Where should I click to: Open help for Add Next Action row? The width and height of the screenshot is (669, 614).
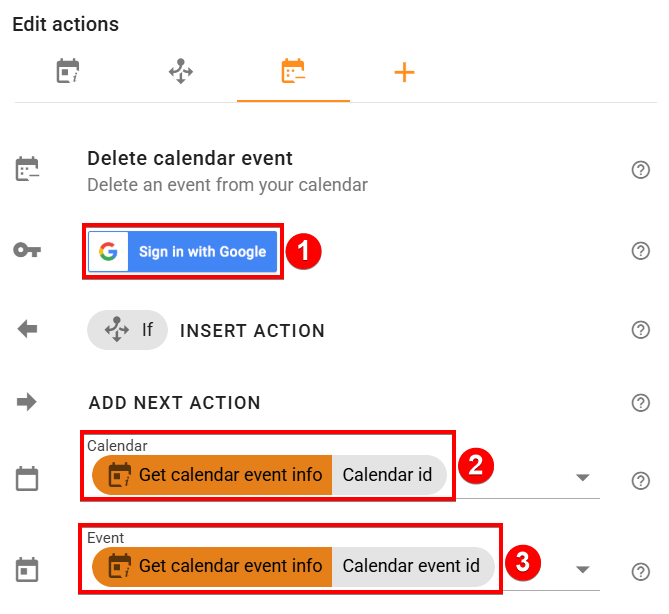coord(641,403)
